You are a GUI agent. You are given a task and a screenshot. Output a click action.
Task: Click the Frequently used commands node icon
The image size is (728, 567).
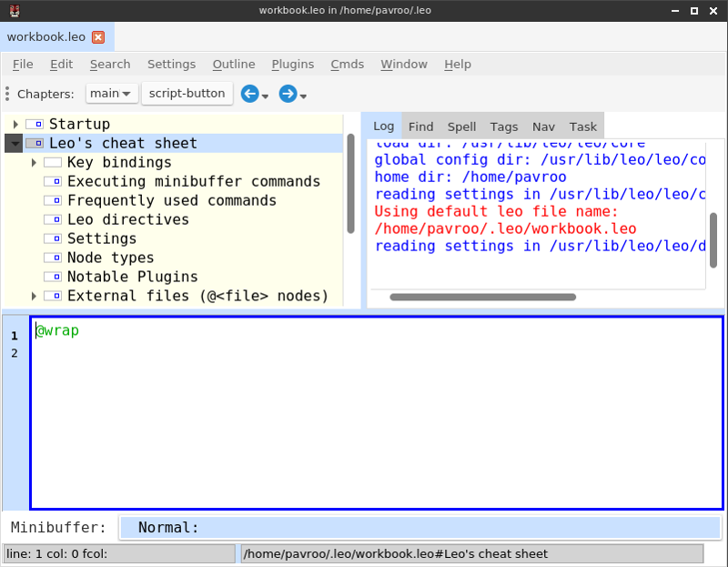pos(53,200)
